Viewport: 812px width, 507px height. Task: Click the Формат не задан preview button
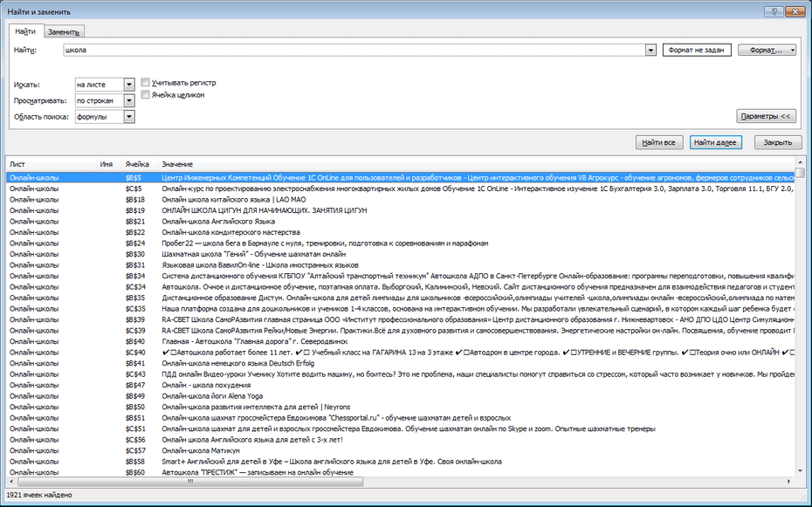697,51
